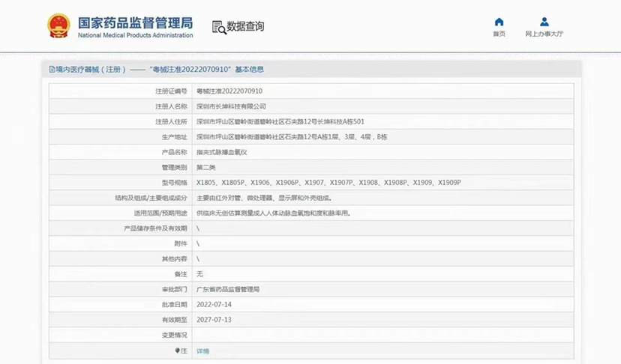
Task: Click the model list starting with X1805
Action: click(x=328, y=183)
